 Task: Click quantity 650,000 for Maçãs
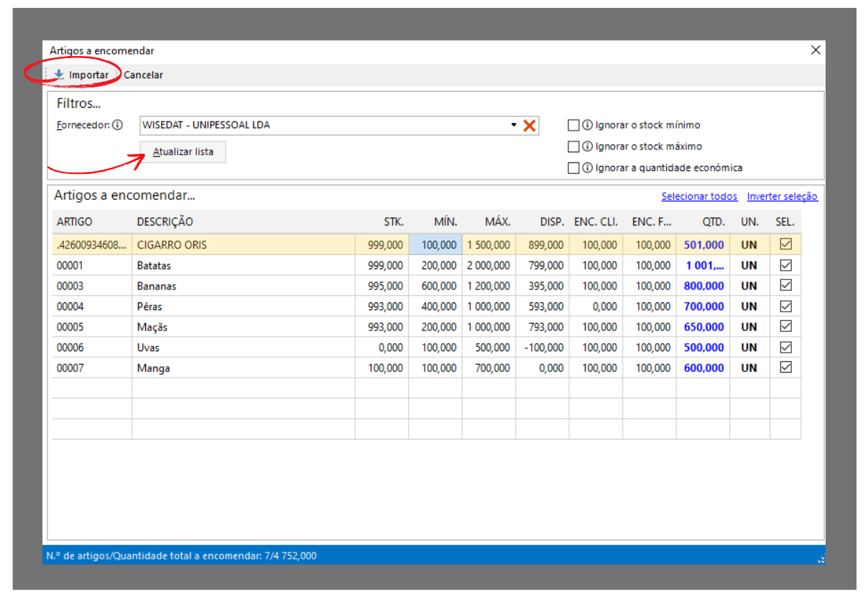pos(703,327)
